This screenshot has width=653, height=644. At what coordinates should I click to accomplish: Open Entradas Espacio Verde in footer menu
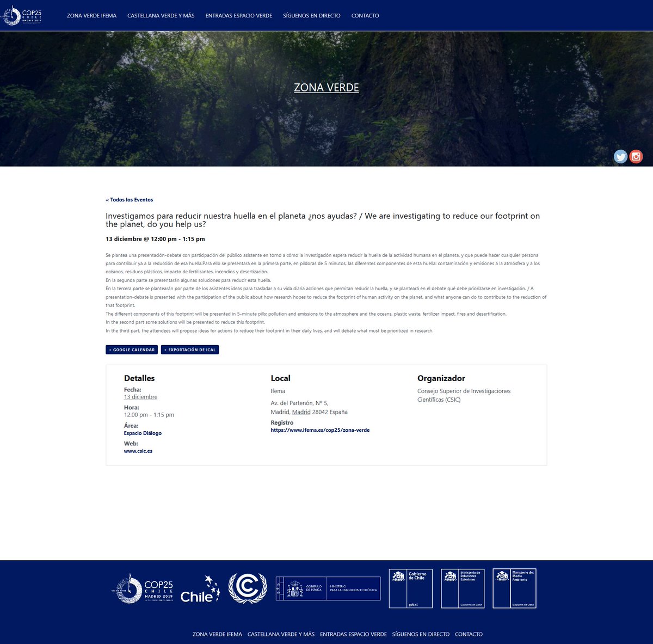(353, 634)
